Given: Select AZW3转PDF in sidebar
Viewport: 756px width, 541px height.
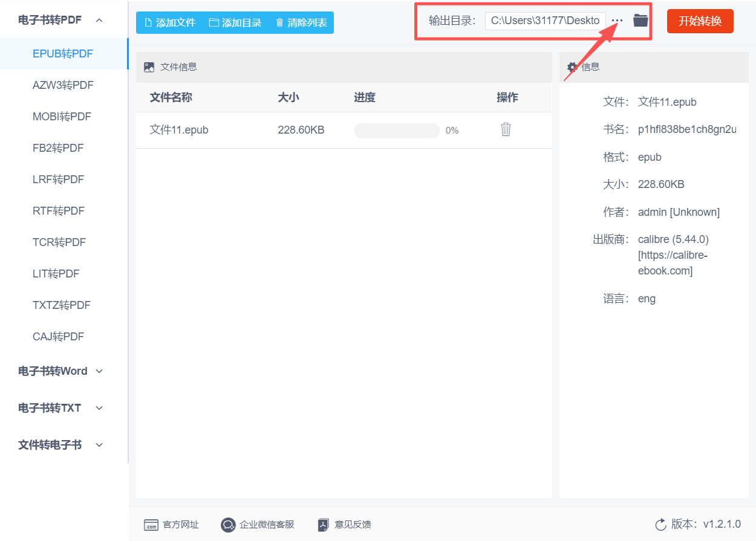Looking at the screenshot, I should point(63,85).
